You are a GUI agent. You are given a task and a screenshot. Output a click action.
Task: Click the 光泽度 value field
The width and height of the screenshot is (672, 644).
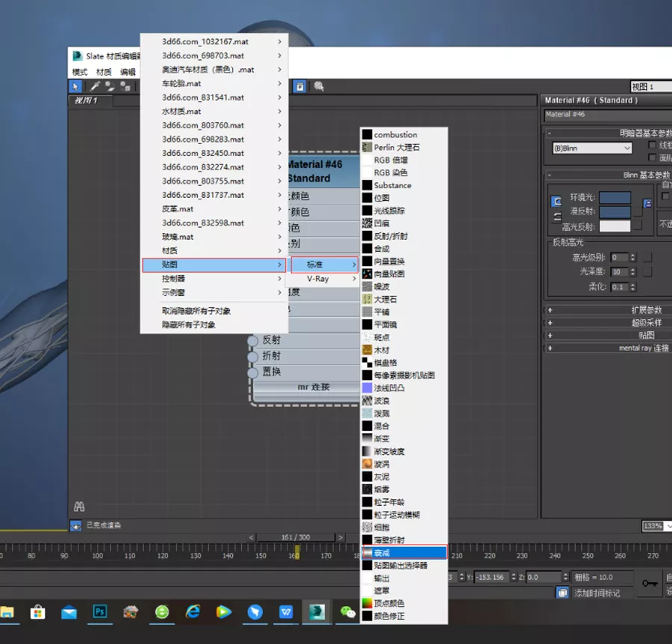point(619,272)
